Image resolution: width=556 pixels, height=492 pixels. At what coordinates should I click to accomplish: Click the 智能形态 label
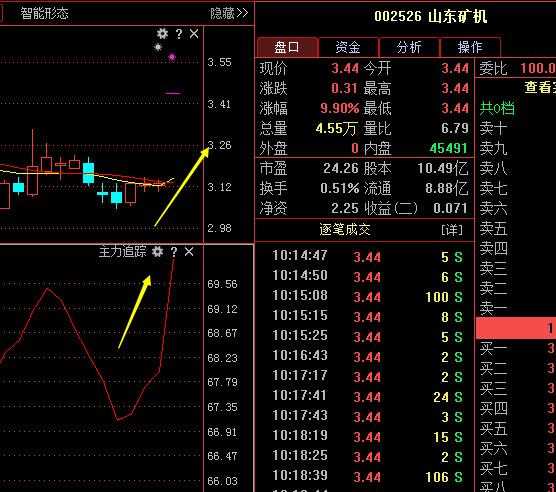tap(44, 13)
